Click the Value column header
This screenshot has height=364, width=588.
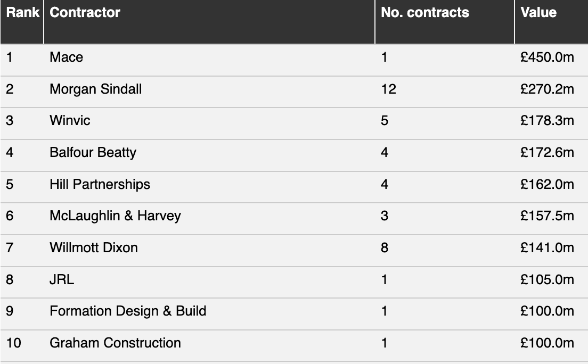538,13
